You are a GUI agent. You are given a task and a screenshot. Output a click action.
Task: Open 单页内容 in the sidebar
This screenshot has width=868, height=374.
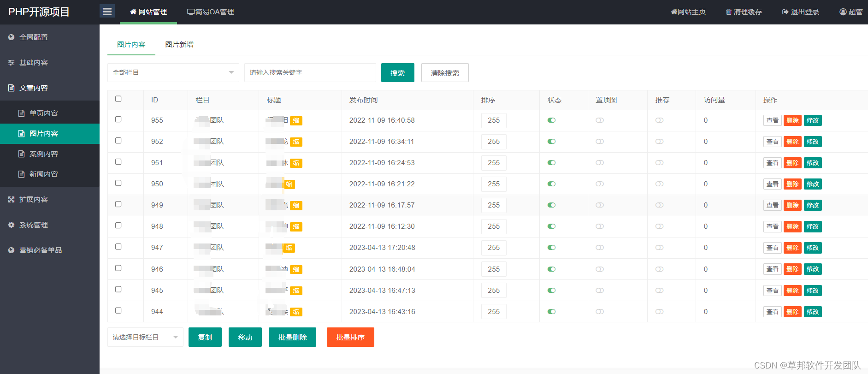click(50, 113)
